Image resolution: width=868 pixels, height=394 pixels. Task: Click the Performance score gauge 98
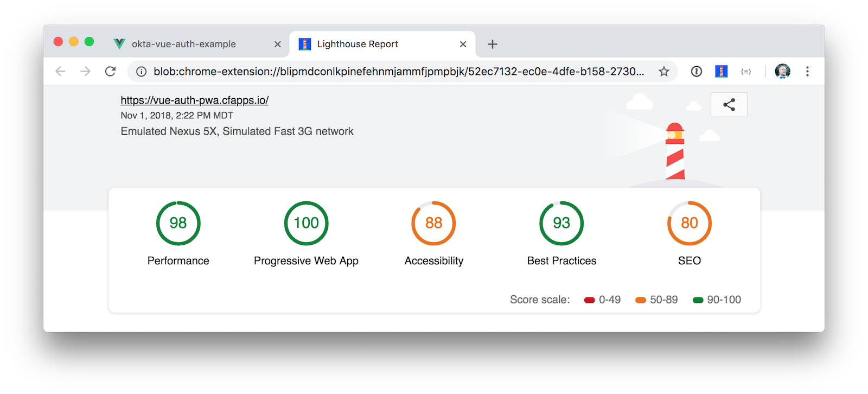point(178,223)
